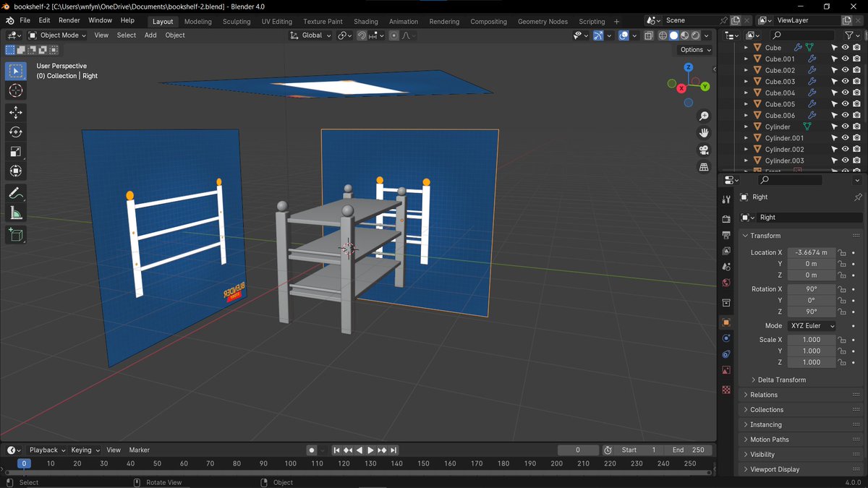
Task: Toggle camera view with camera icon
Action: tap(704, 150)
